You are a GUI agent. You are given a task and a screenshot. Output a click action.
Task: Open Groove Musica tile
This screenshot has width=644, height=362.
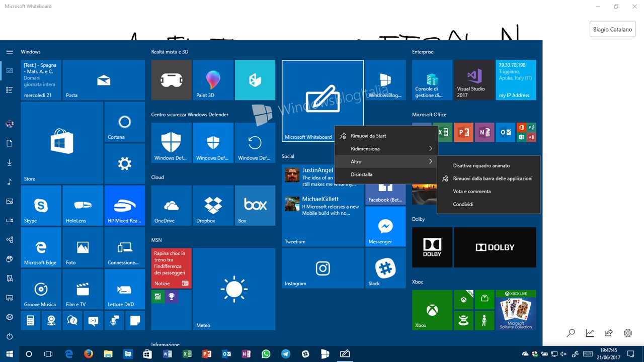(41, 289)
